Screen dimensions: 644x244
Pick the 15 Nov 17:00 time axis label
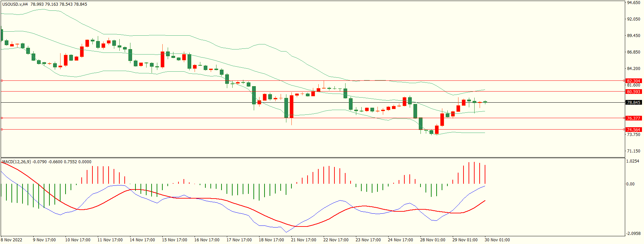point(174,240)
